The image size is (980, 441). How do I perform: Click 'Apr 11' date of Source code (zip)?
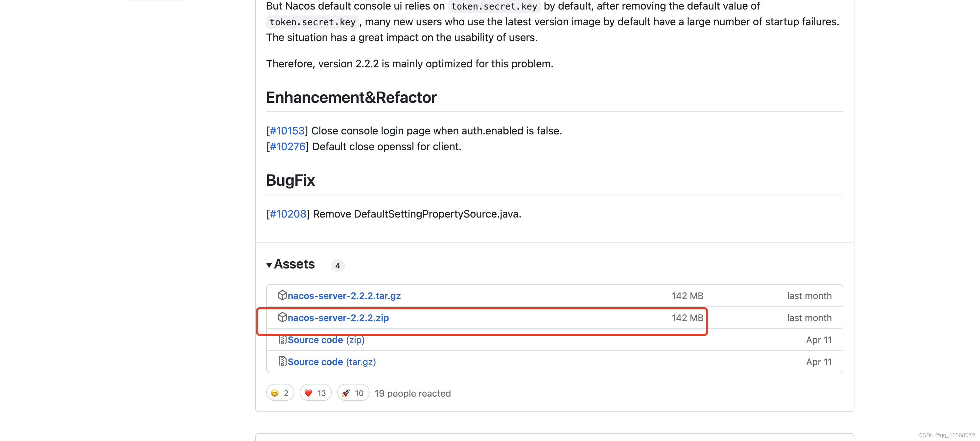coord(819,340)
